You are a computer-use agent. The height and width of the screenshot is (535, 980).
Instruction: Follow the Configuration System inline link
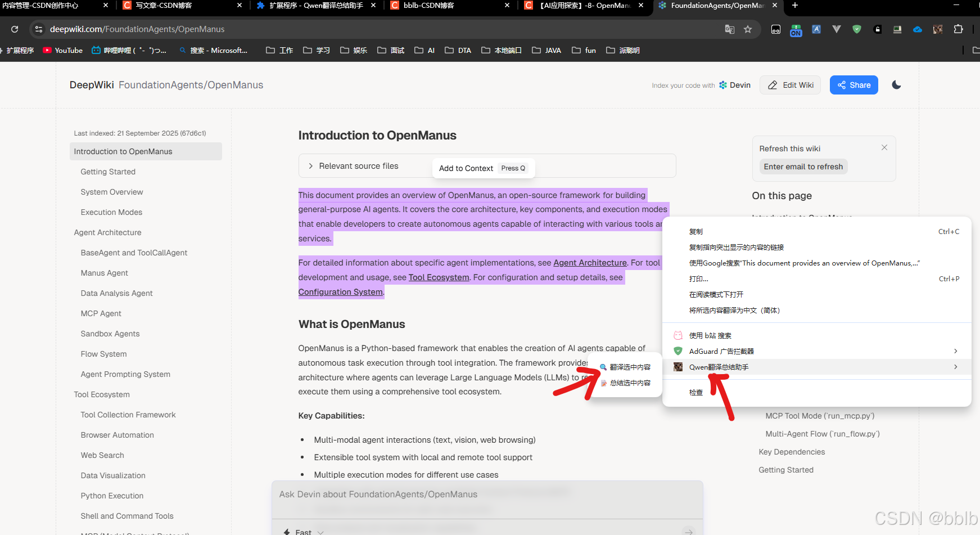(340, 292)
